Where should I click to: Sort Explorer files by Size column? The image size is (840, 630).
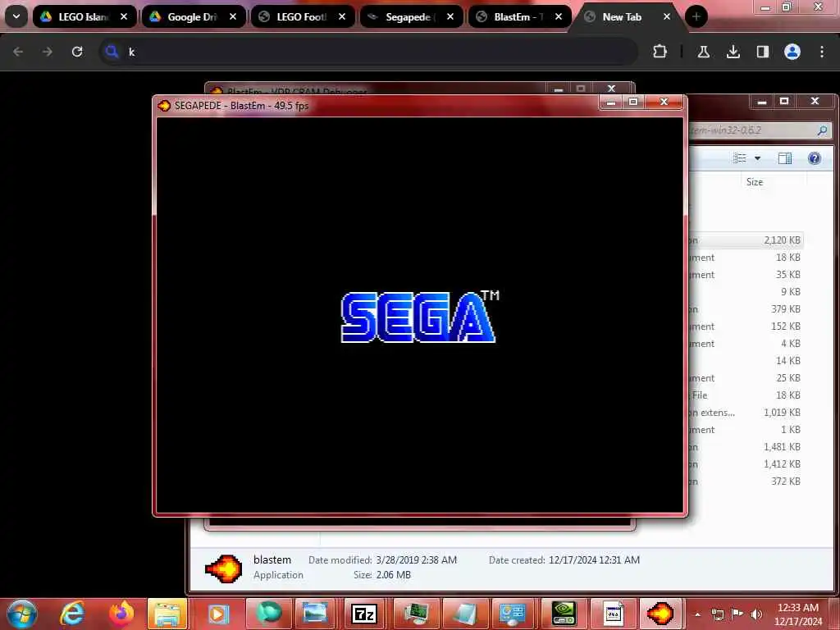(755, 182)
